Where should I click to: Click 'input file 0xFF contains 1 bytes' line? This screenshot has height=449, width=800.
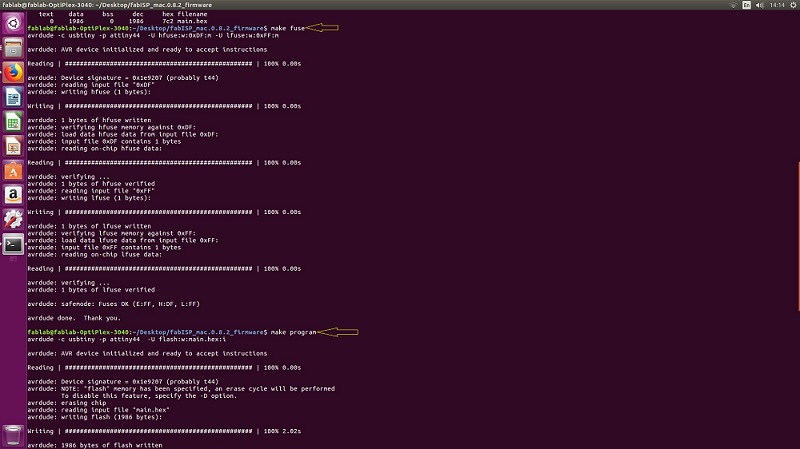click(x=104, y=247)
